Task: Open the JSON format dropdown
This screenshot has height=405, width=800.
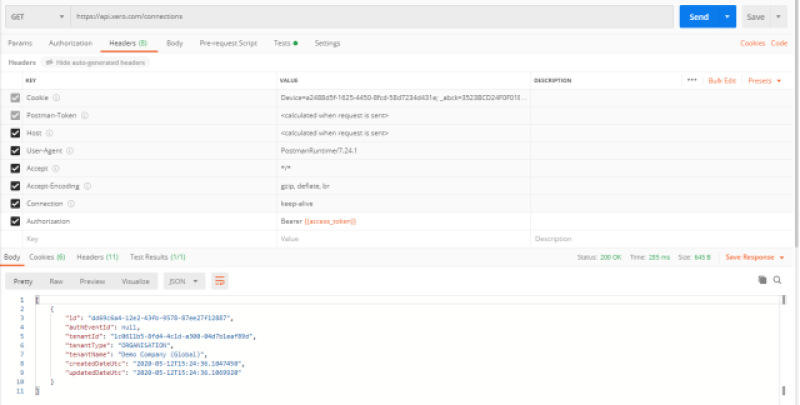Action: click(184, 282)
